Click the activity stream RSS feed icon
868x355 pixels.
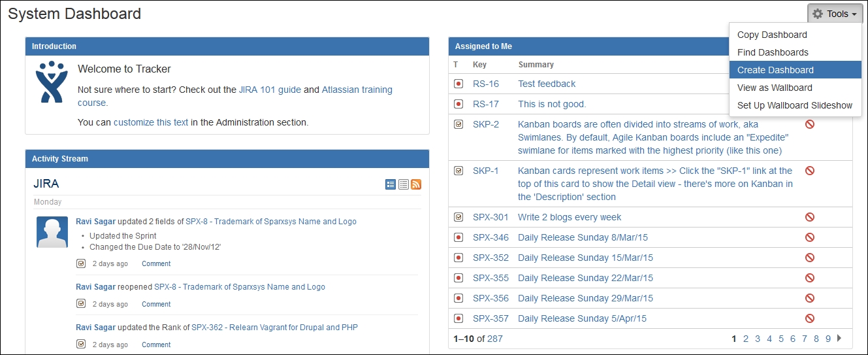tap(416, 184)
